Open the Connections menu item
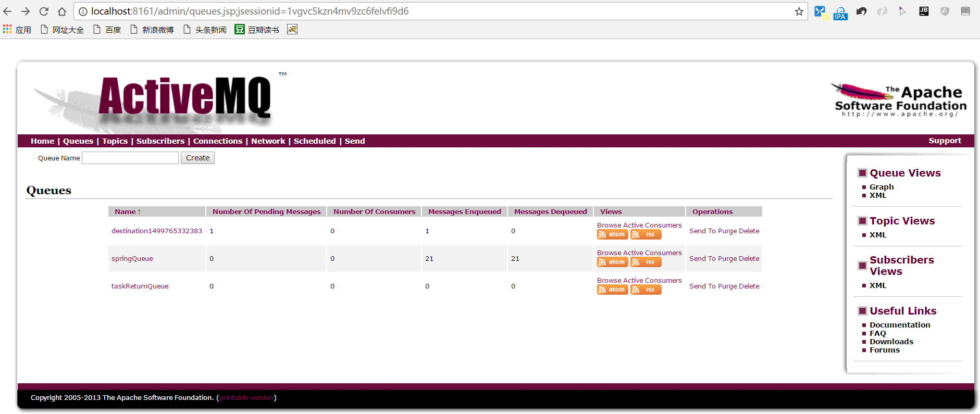The image size is (980, 414). (218, 141)
